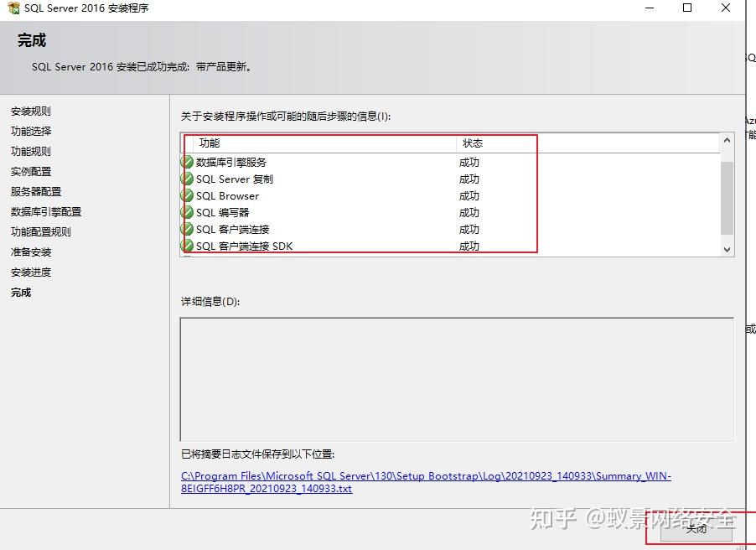Click the 关闭 button
This screenshot has width=756, height=550.
click(x=696, y=529)
